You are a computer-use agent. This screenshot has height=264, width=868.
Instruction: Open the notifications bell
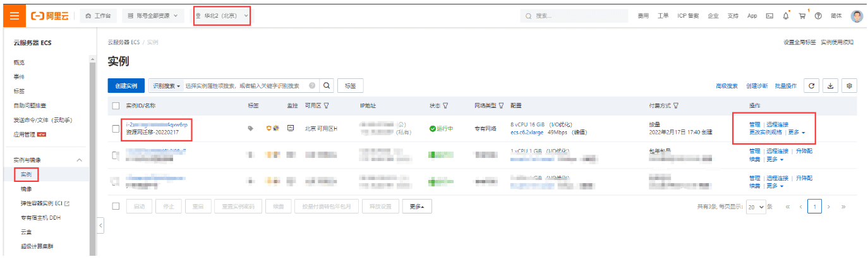coord(786,16)
